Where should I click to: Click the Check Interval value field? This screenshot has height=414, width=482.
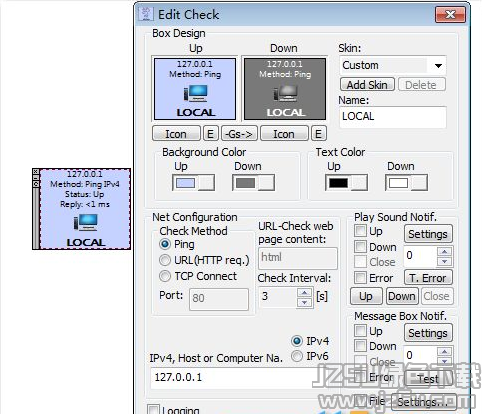[x=278, y=297]
